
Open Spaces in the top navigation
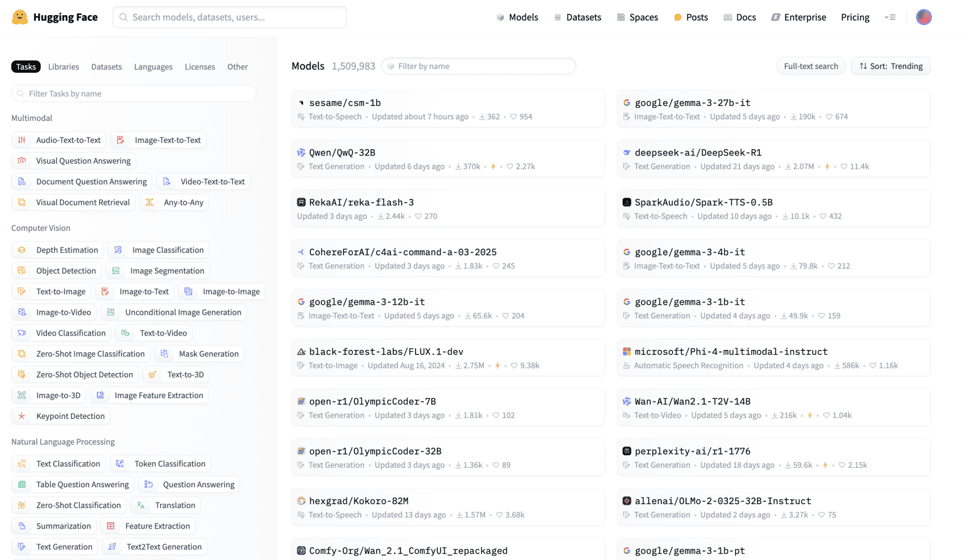(637, 17)
